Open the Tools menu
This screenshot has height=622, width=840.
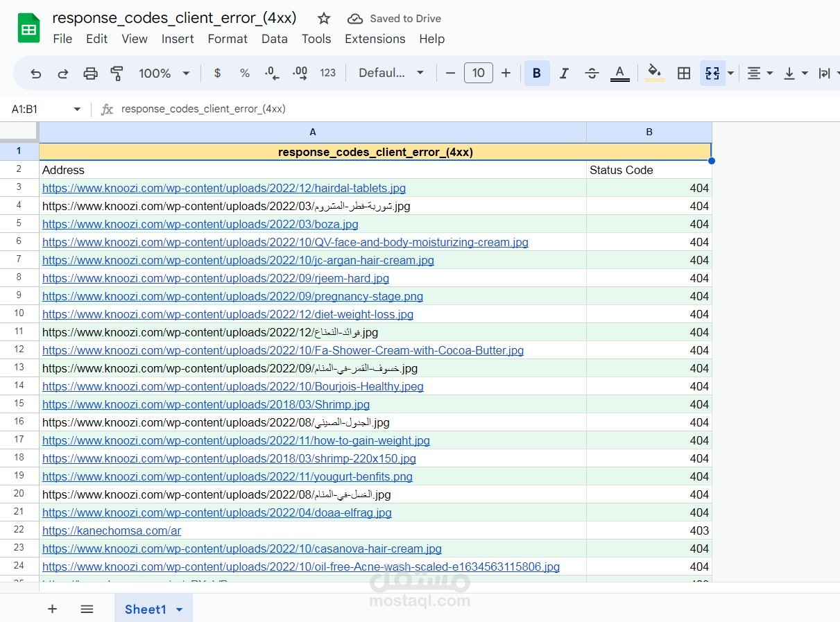(x=316, y=39)
